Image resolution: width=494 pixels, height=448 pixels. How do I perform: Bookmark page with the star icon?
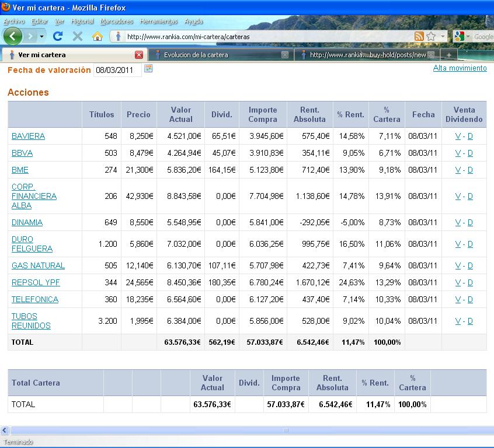coord(431,36)
